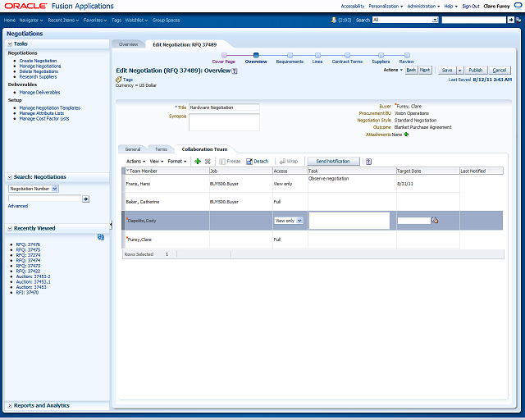The image size is (525, 420).
Task: Click the notifications bell icon (2193)
Action: coord(334,20)
